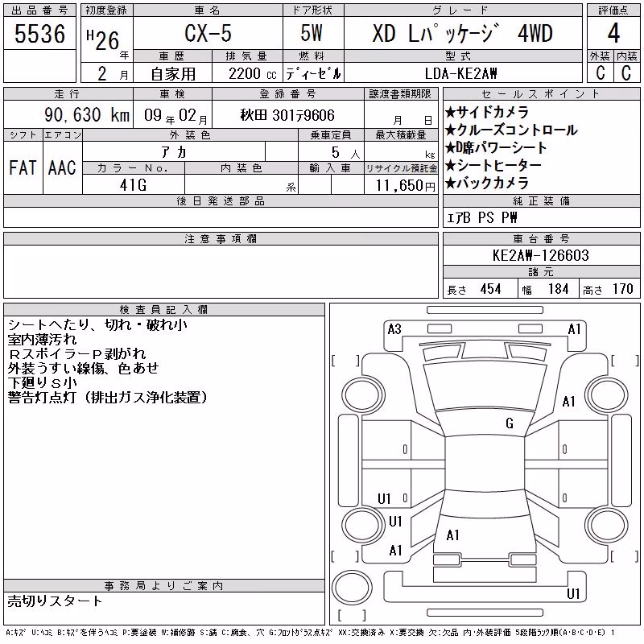Select registration number 秋田 301テ9606
The width and height of the screenshot is (644, 644).
pos(287,115)
